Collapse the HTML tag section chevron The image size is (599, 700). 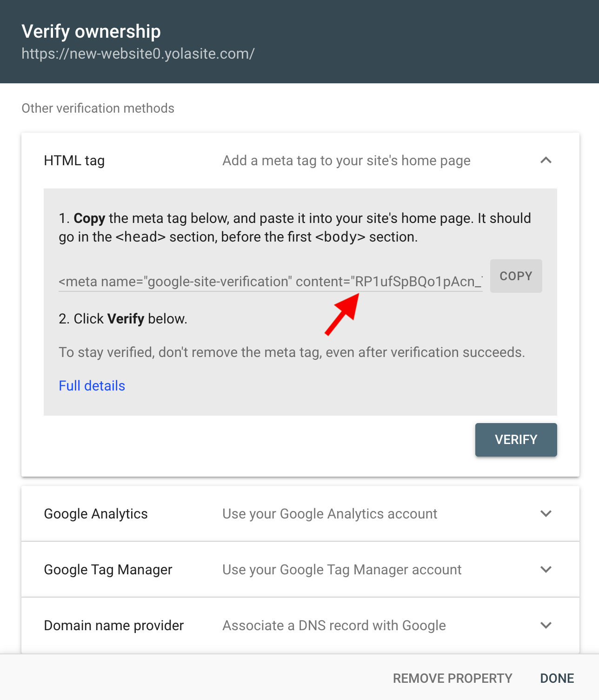[546, 161]
